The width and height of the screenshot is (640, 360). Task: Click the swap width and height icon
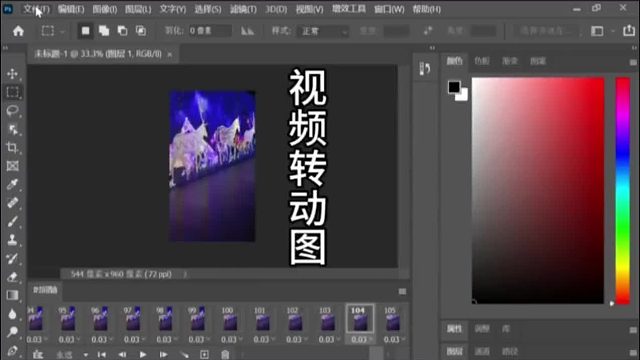(x=428, y=31)
